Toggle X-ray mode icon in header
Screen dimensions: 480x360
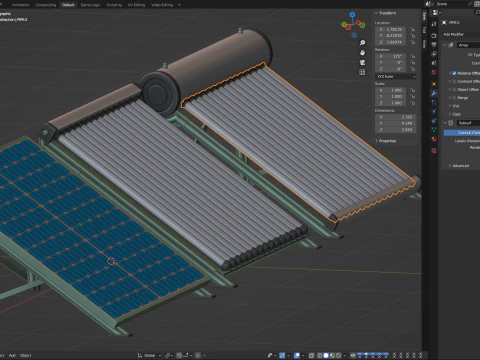click(311, 355)
